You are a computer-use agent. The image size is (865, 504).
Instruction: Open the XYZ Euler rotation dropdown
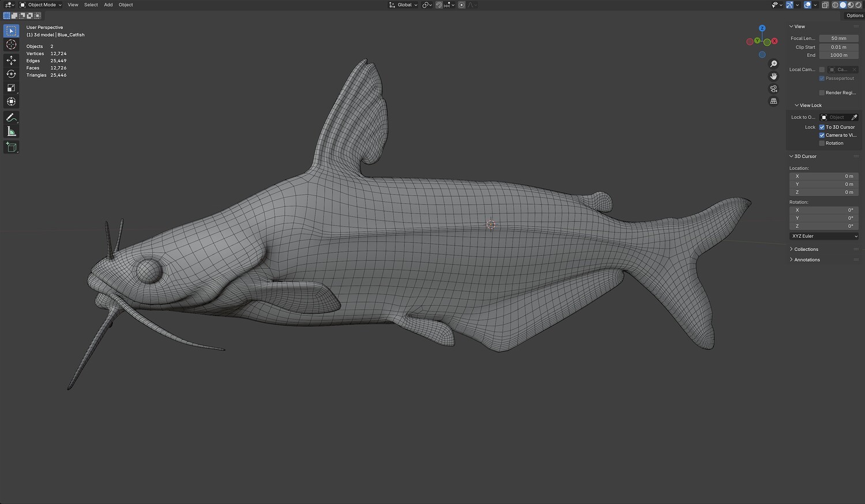[823, 236]
